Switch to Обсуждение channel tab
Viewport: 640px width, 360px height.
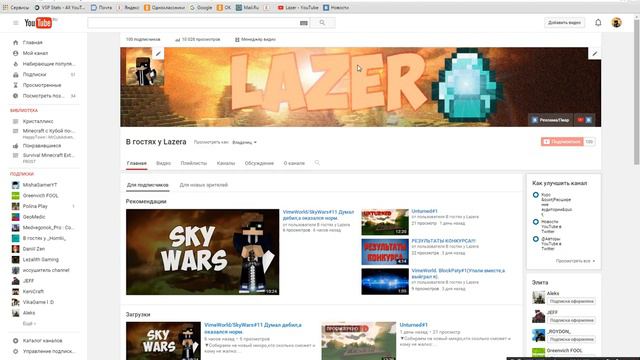click(x=259, y=163)
